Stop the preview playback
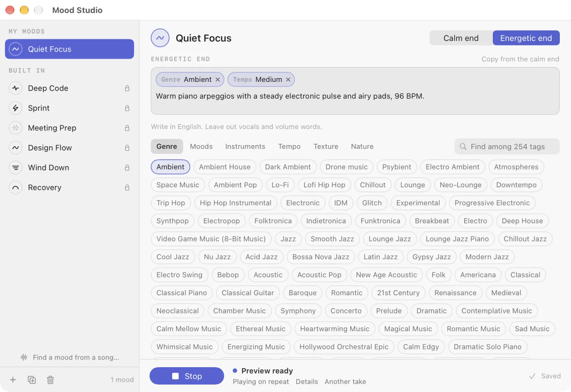The image size is (571, 392). point(187,376)
